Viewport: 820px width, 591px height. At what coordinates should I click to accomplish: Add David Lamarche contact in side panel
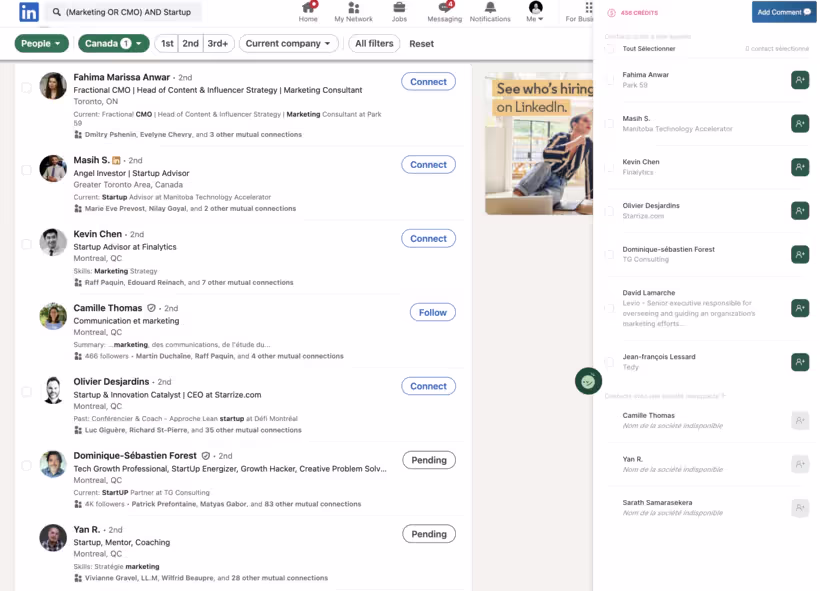(800, 308)
